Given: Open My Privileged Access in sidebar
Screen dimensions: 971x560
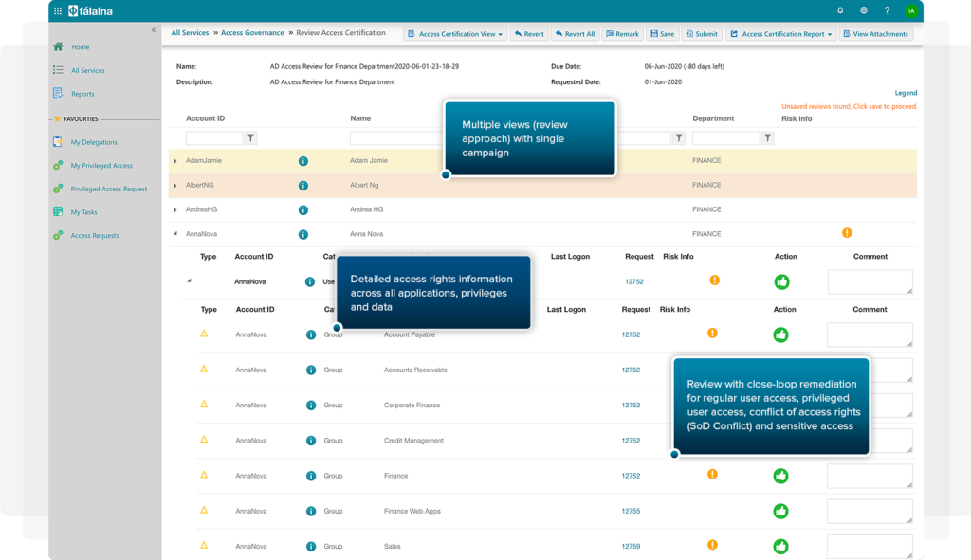Looking at the screenshot, I should (101, 166).
